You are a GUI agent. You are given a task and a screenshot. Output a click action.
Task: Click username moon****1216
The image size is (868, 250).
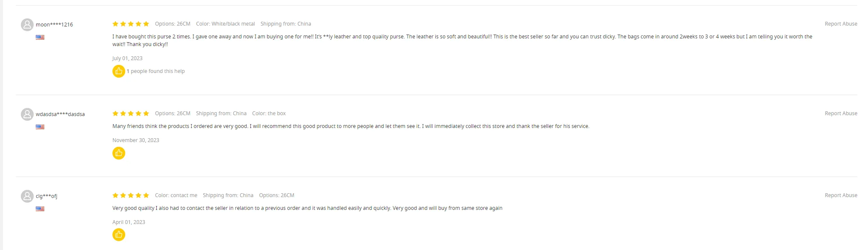(54, 25)
